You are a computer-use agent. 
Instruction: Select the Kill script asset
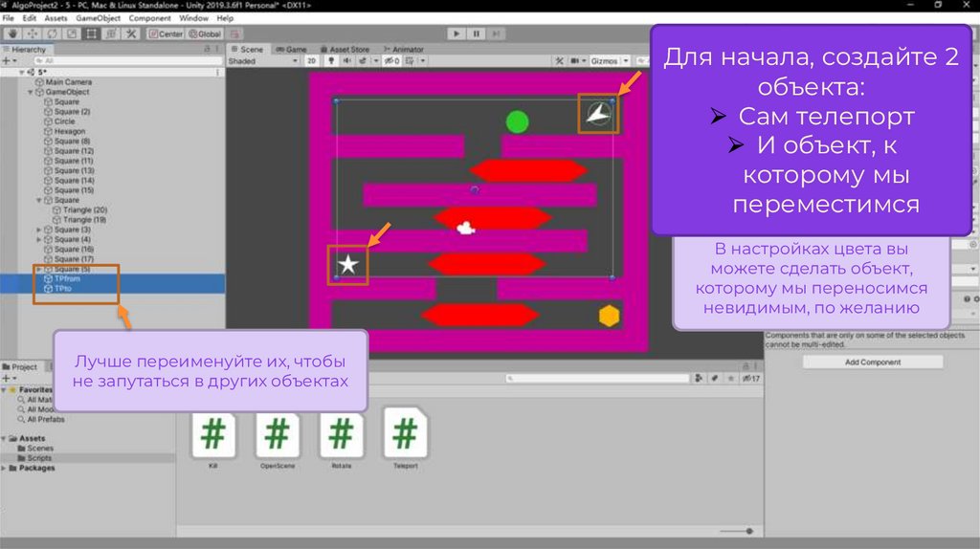click(213, 439)
